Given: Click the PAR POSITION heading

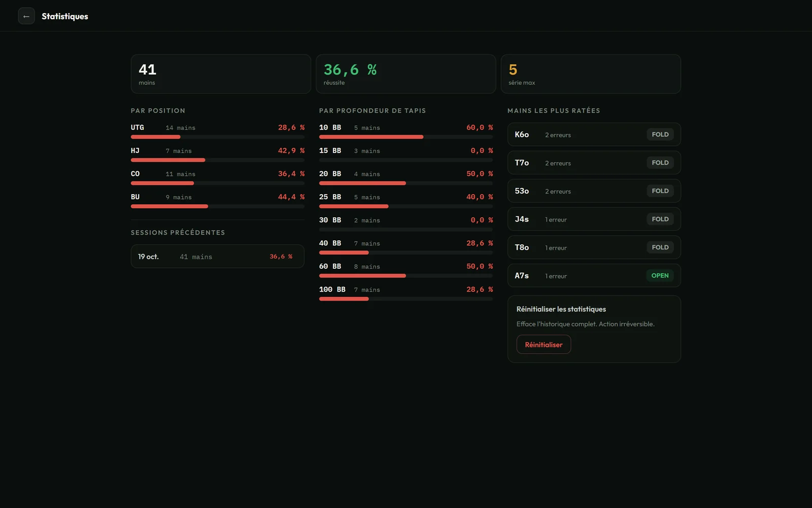Looking at the screenshot, I should (158, 111).
